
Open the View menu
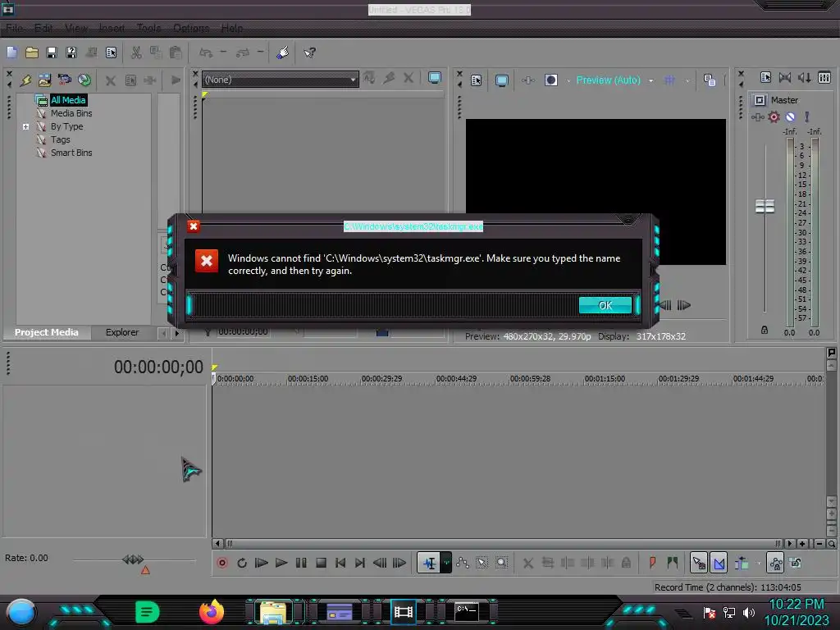76,28
